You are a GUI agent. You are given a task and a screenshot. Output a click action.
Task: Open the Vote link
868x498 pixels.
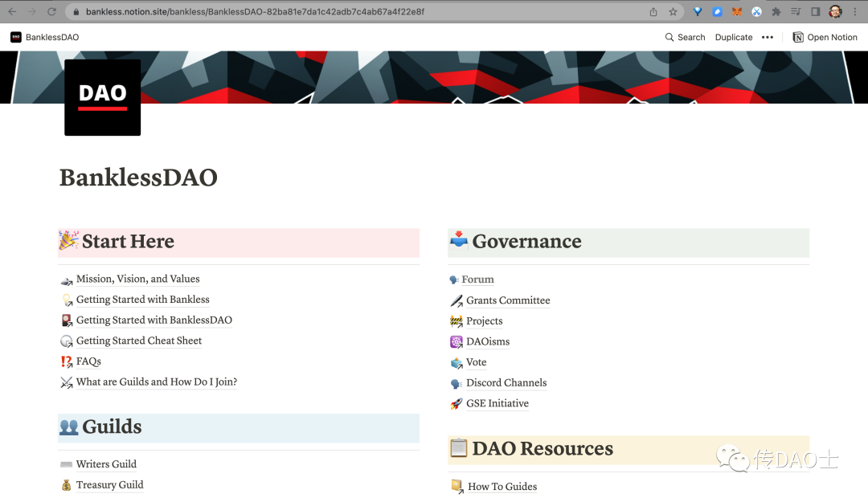click(x=476, y=362)
